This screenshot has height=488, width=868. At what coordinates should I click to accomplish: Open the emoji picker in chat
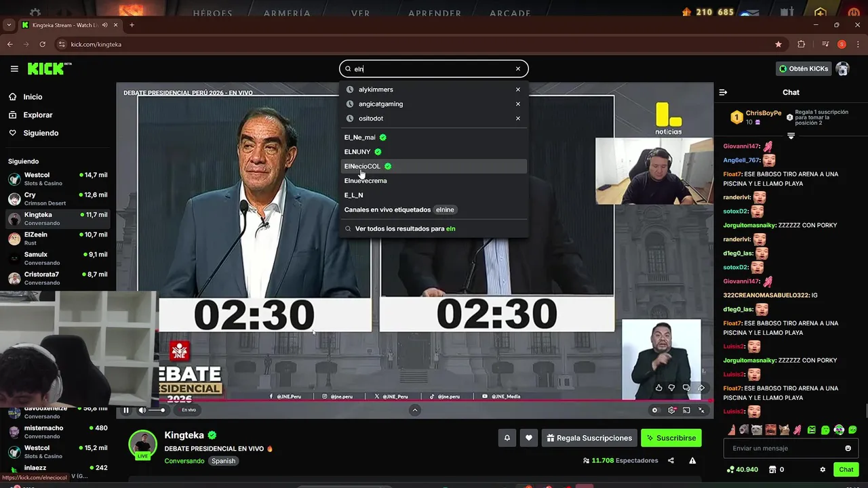(x=848, y=448)
